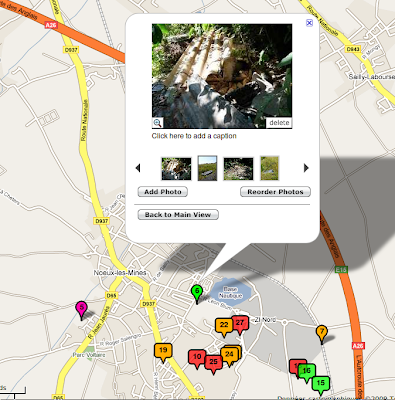Select the third photo thumbnail
395x400 pixels.
[x=238, y=169]
